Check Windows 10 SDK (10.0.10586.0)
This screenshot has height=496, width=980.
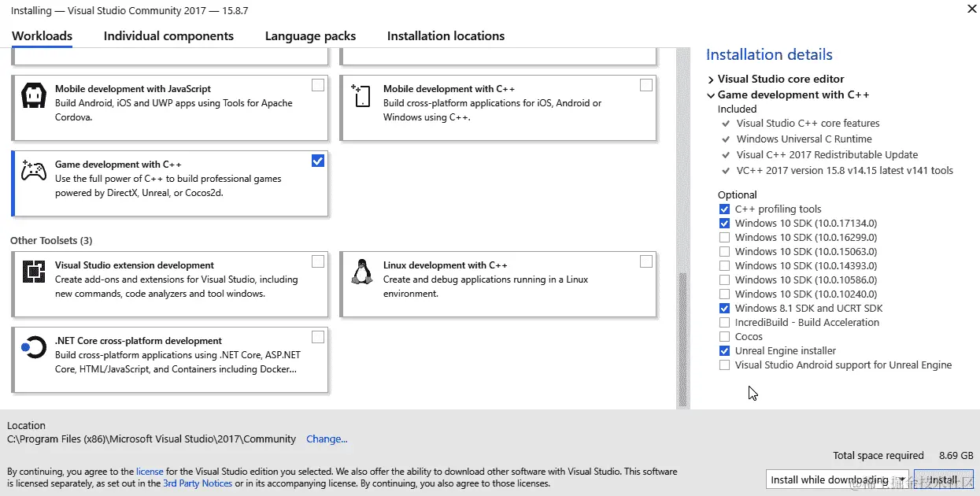coord(724,280)
